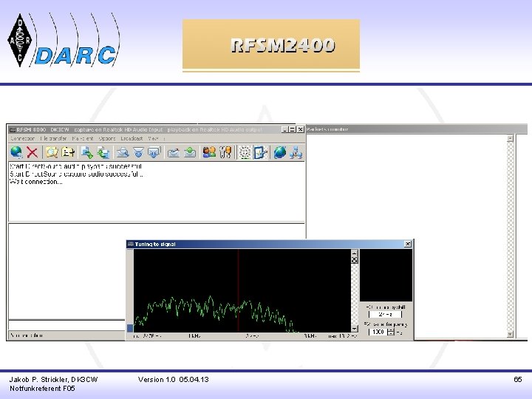Click Packets monitor scrollbar up arrow

point(511,138)
